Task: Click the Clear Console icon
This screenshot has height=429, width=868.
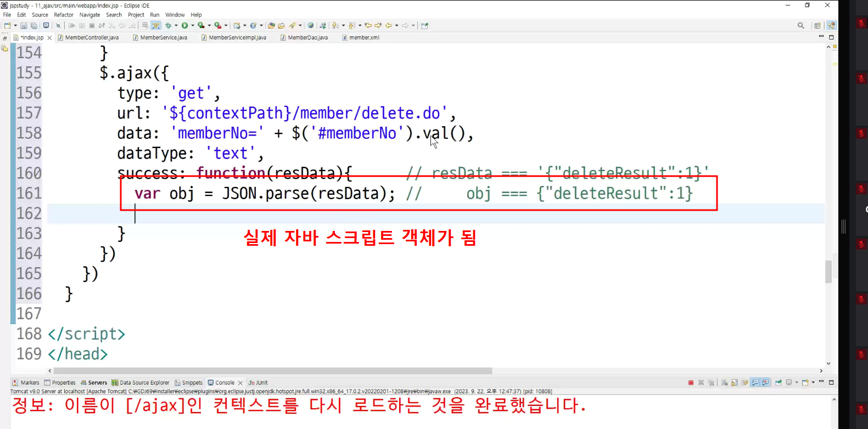Action: (725, 383)
